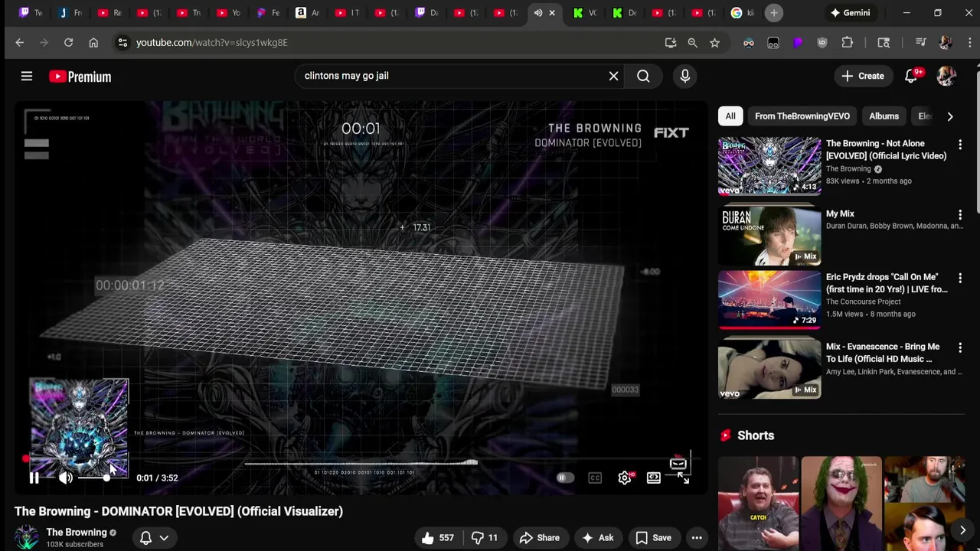Image resolution: width=980 pixels, height=551 pixels.
Task: Open the Duran Duran My Mix thumbnail
Action: coord(769,236)
